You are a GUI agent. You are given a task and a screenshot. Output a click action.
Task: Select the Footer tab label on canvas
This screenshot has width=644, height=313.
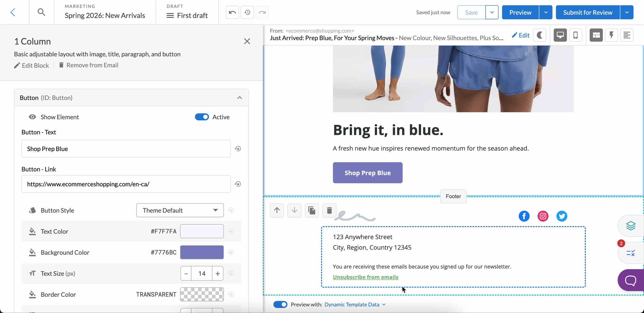(x=453, y=196)
